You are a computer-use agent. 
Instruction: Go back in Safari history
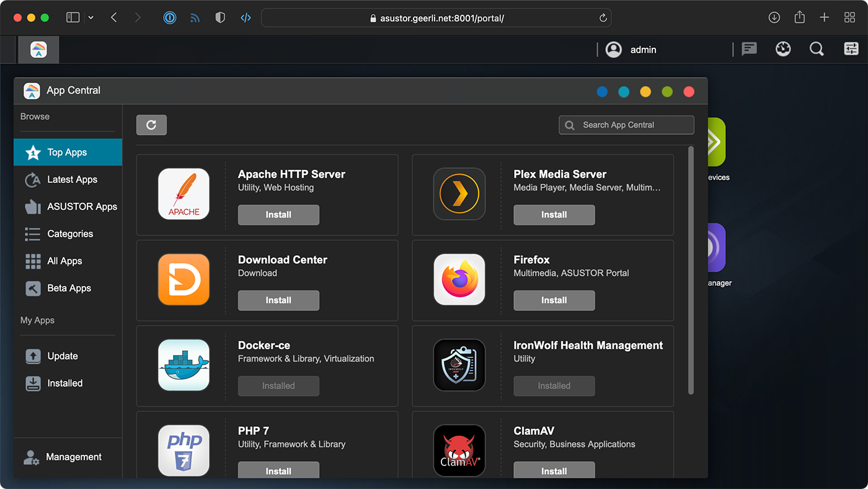tap(114, 18)
